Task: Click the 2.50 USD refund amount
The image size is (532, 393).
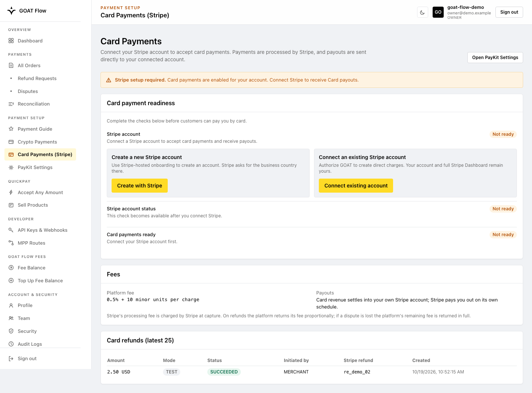Action: pos(119,372)
